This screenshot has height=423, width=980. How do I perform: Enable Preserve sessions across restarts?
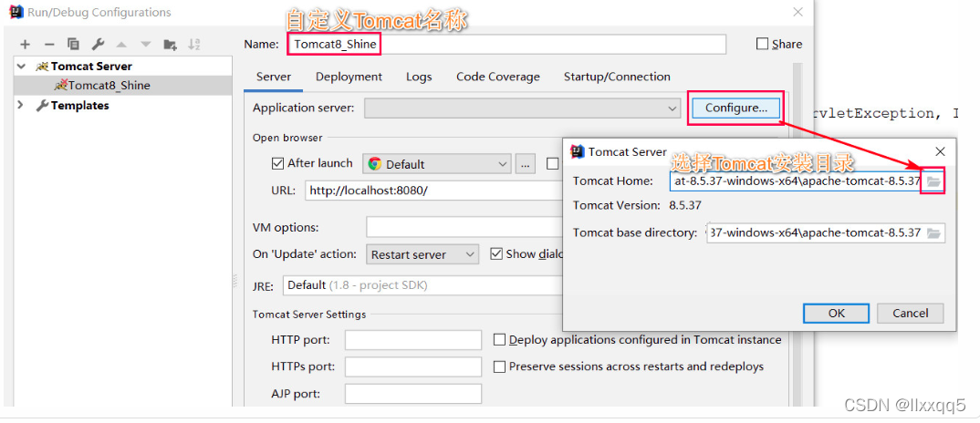click(499, 366)
